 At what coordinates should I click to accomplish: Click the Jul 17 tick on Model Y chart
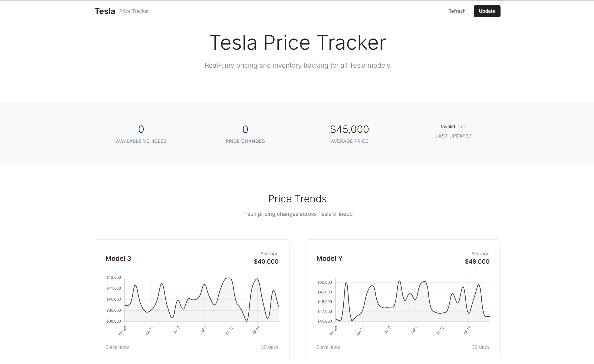[x=466, y=330]
